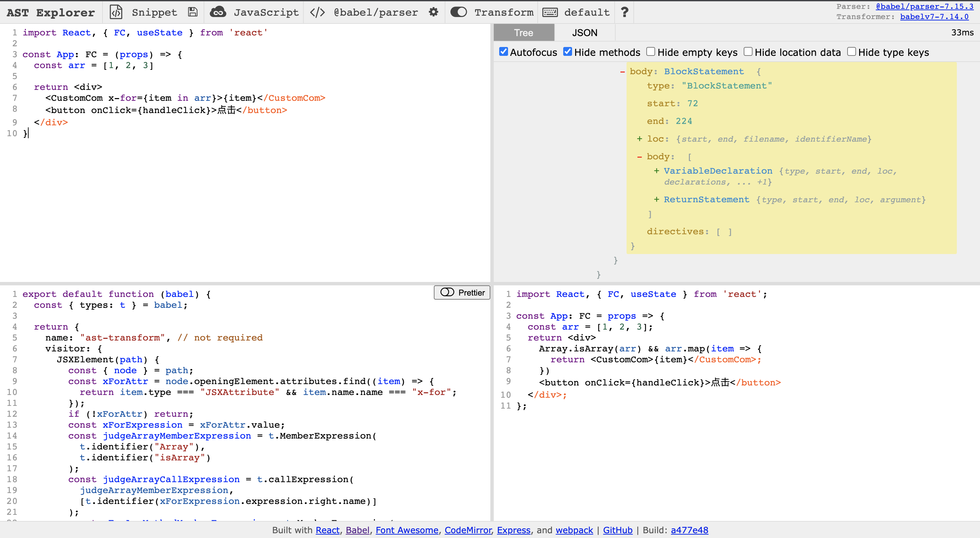This screenshot has height=538, width=980.
Task: Click the cloud icon beside JavaScript
Action: click(x=218, y=12)
